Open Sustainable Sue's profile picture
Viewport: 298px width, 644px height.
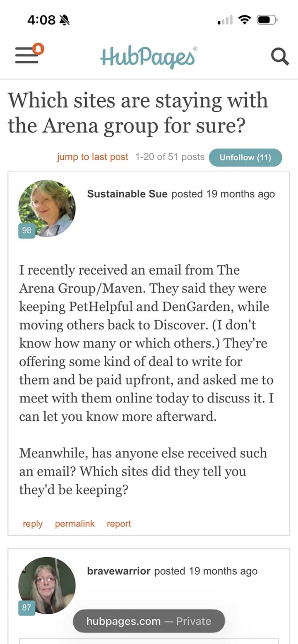pyautogui.click(x=47, y=208)
